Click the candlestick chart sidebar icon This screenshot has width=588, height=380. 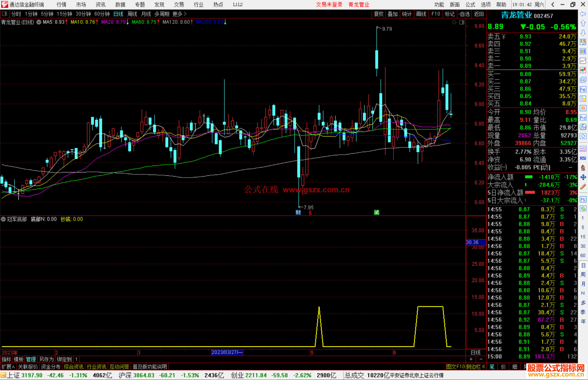[583, 70]
